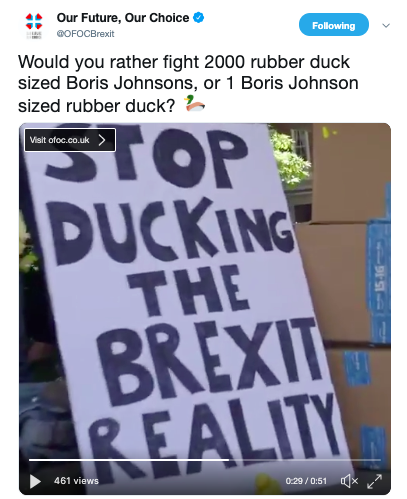The width and height of the screenshot is (407, 499).
Task: Click the 461 views counter
Action: pos(76,481)
